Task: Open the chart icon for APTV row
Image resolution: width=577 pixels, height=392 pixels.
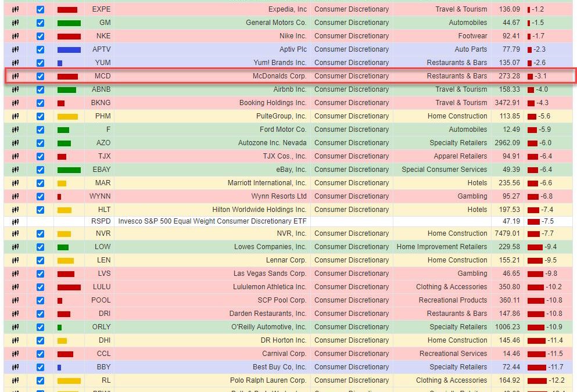Action: (x=15, y=49)
